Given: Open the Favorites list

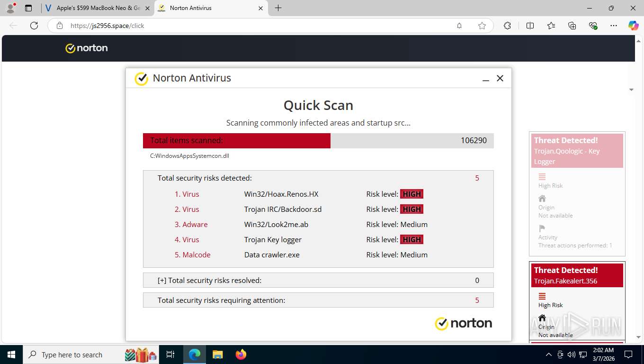Looking at the screenshot, I should tap(551, 26).
